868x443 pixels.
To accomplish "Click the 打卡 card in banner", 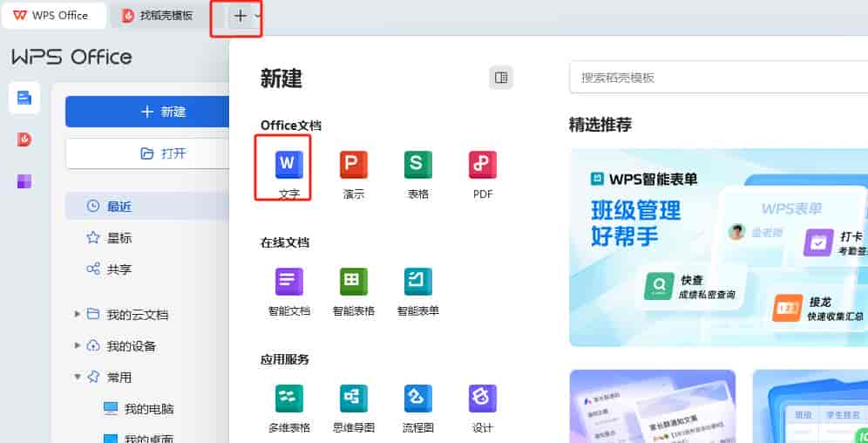I will coord(836,242).
